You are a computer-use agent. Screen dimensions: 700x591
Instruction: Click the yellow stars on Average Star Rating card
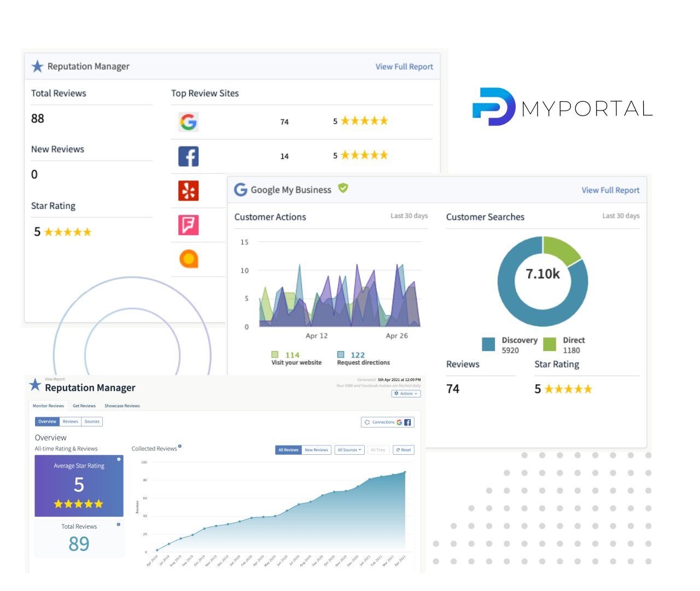point(79,504)
